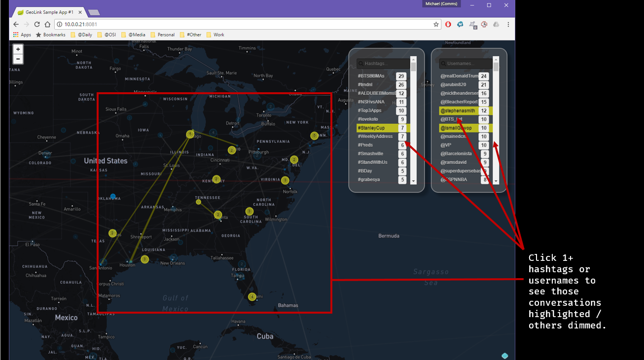
Task: Open the @OSI bookmarks folder
Action: tap(106, 35)
